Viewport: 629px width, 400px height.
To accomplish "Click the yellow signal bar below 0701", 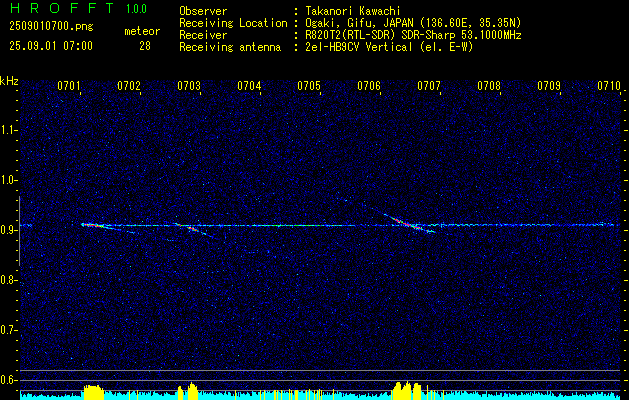I will click(93, 392).
